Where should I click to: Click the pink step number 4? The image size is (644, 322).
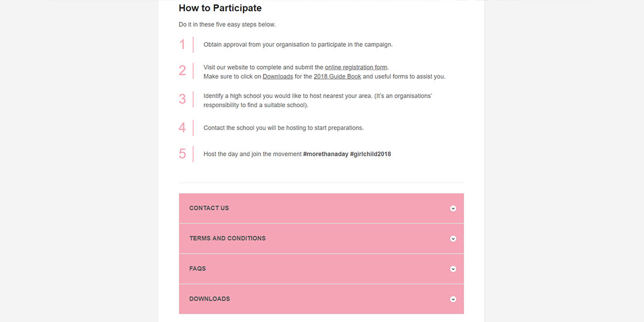[x=182, y=128]
